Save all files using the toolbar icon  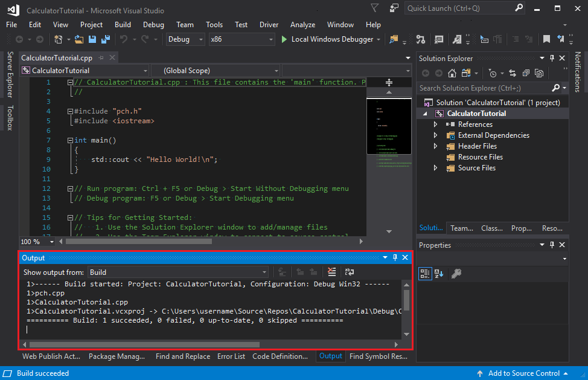click(105, 38)
